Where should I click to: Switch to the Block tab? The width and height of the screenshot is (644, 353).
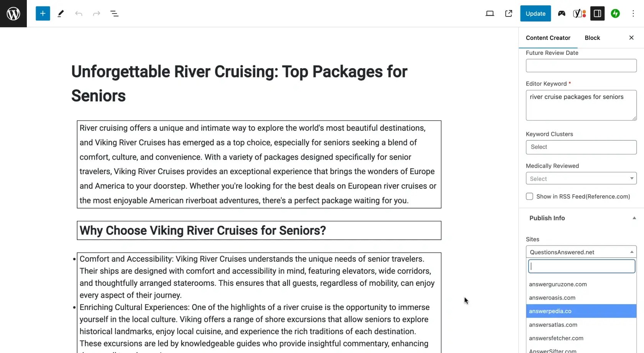pos(592,38)
